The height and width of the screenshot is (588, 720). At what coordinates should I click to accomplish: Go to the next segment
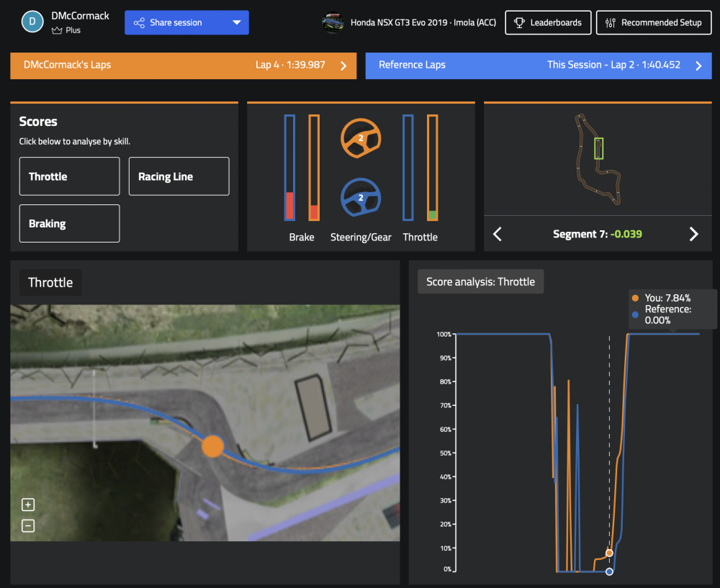(694, 234)
